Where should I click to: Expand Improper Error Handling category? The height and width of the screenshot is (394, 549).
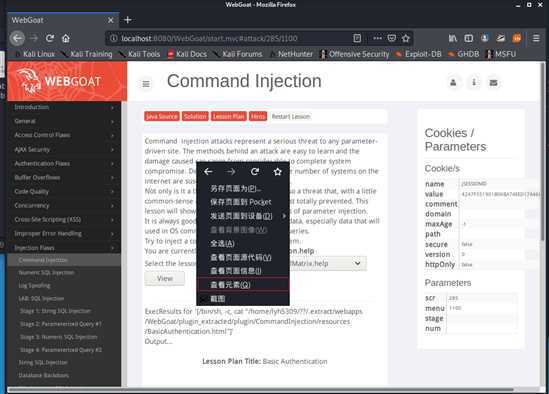tap(64, 234)
